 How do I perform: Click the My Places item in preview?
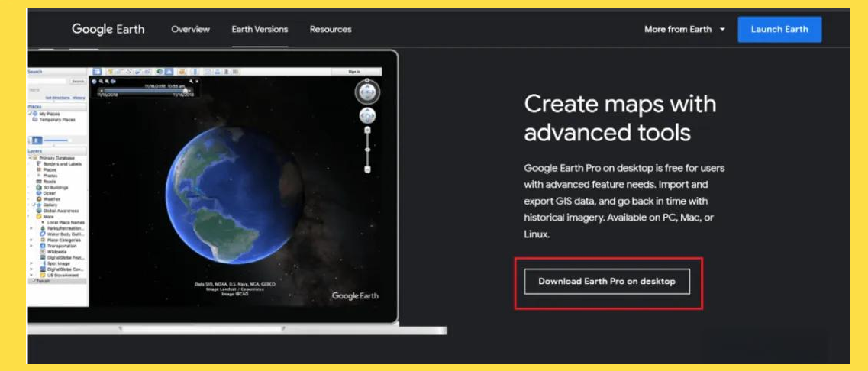pyautogui.click(x=49, y=114)
